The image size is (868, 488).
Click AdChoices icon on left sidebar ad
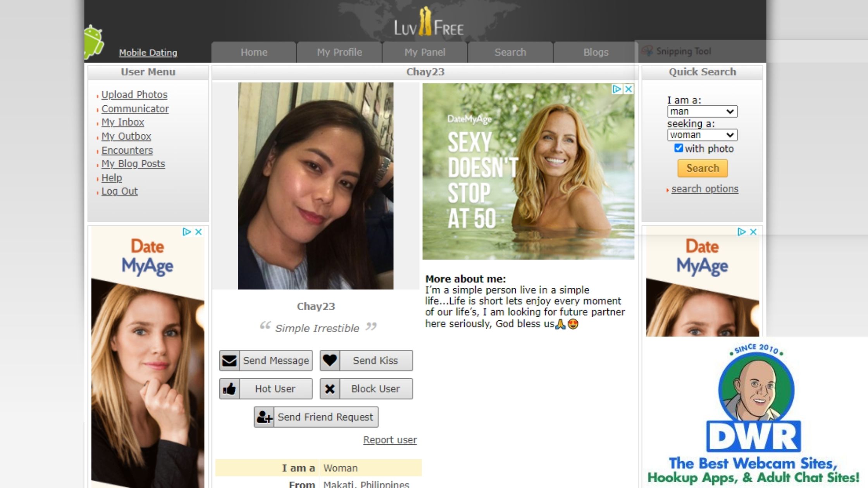coord(187,232)
